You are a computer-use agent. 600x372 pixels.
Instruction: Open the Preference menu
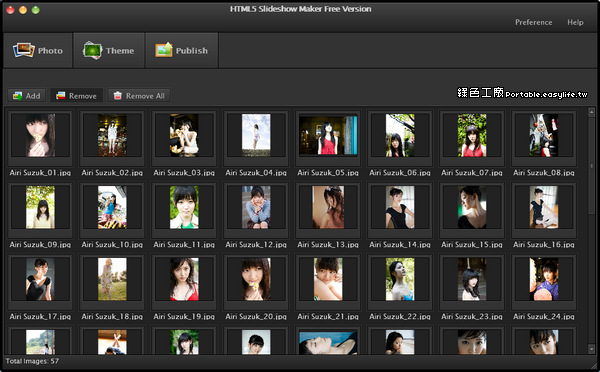coord(533,22)
